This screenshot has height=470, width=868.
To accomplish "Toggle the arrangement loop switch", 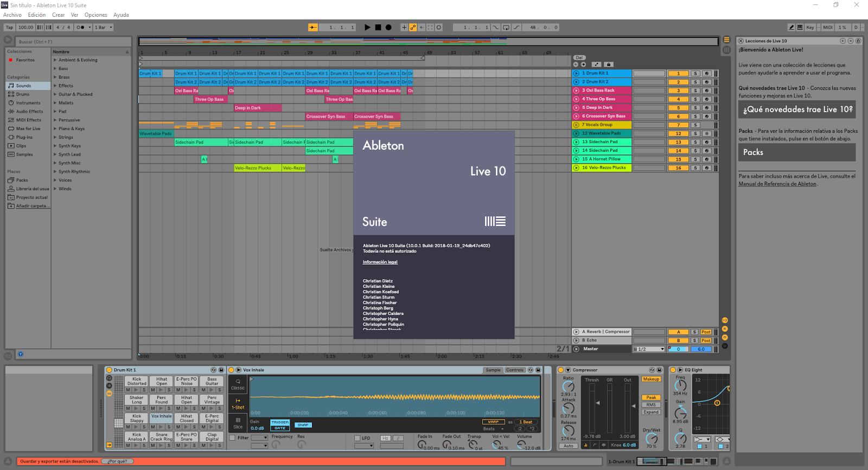I will [x=506, y=27].
